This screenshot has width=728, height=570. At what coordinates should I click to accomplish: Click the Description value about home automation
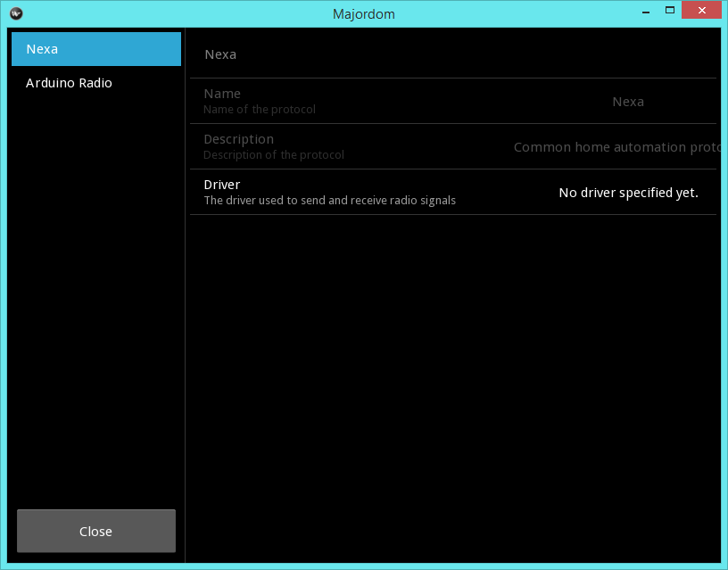(x=617, y=147)
